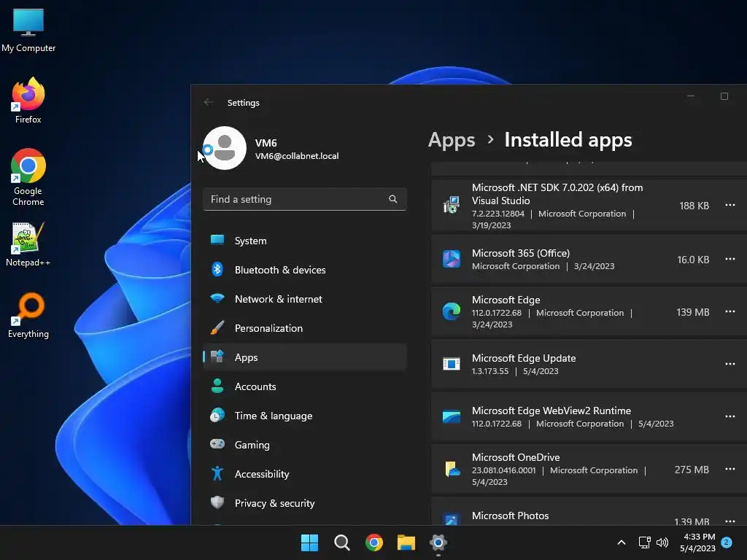Click the VM6 user avatar picture
The height and width of the screenshot is (560, 747).
pyautogui.click(x=225, y=148)
